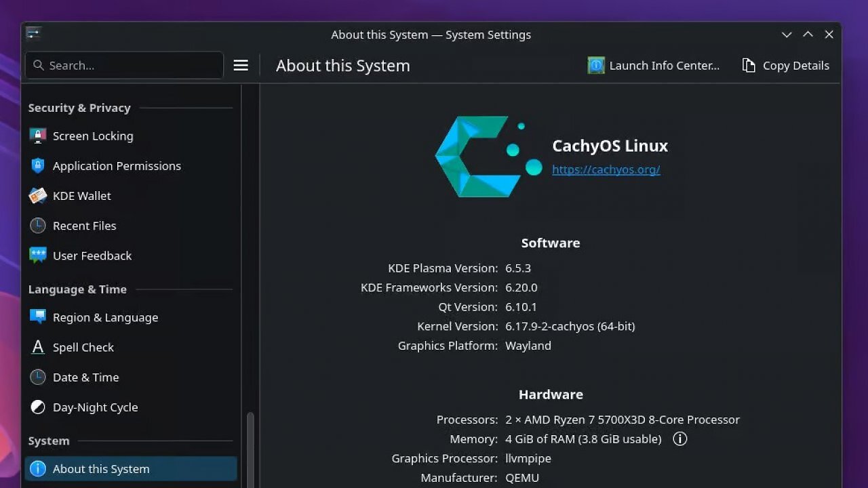Launch Info Center
868x488 pixels.
click(654, 65)
